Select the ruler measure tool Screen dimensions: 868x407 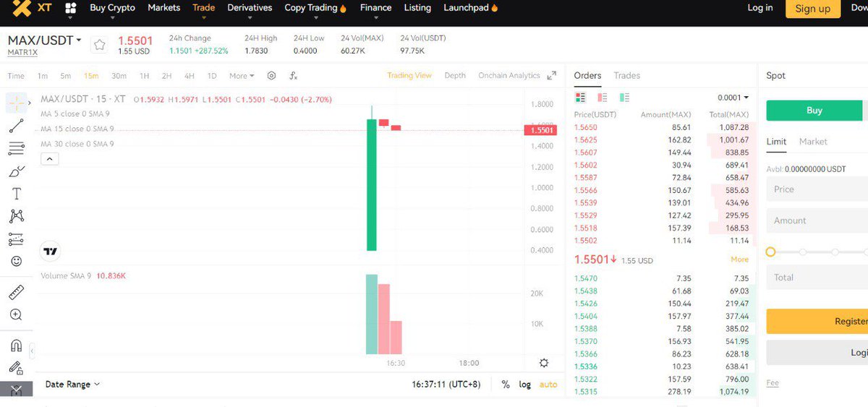pos(16,293)
